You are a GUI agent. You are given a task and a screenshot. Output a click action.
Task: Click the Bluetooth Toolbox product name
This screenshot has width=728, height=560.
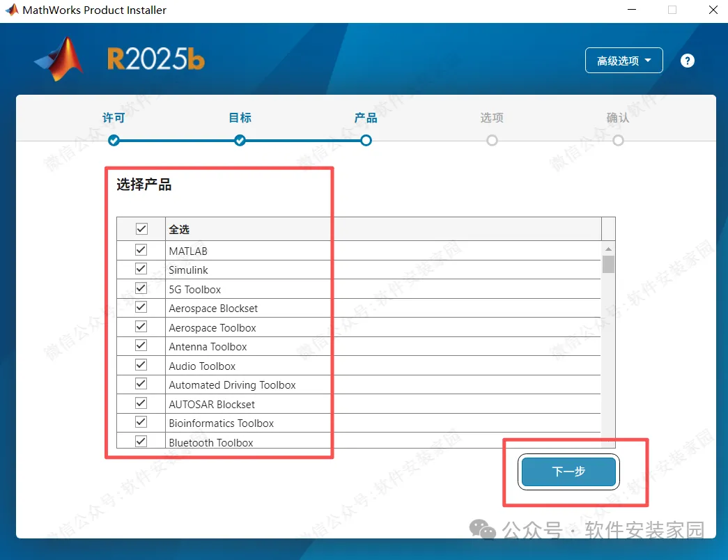[211, 442]
